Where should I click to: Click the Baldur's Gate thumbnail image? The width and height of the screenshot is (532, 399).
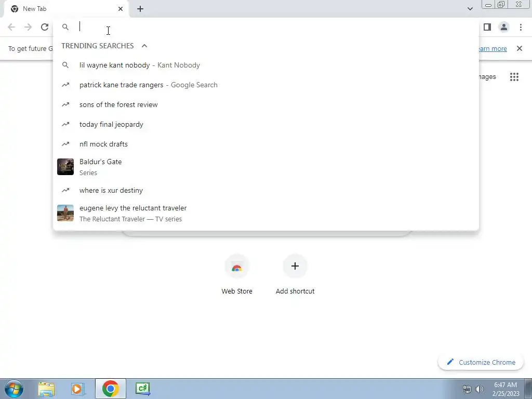click(x=65, y=167)
